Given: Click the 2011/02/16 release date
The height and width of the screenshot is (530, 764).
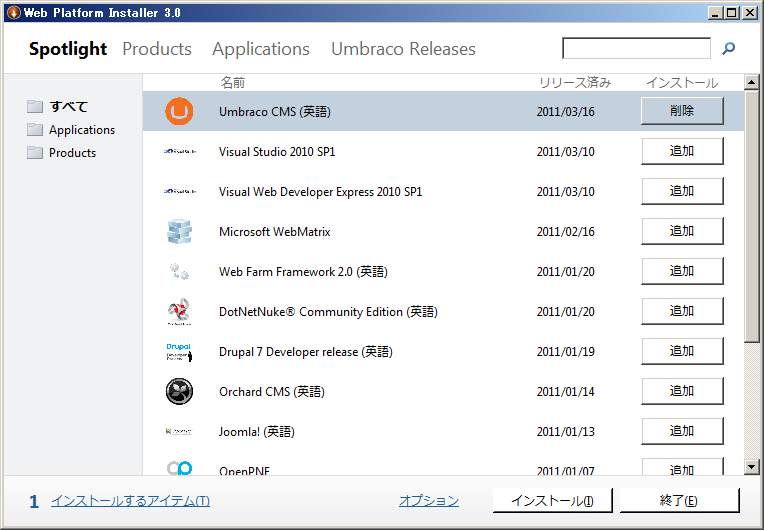Looking at the screenshot, I should (566, 232).
